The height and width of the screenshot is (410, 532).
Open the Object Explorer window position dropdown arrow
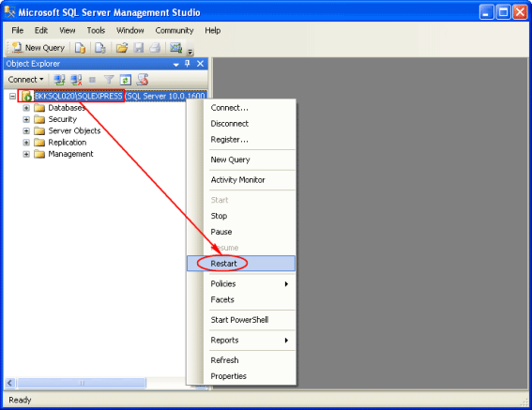(175, 64)
